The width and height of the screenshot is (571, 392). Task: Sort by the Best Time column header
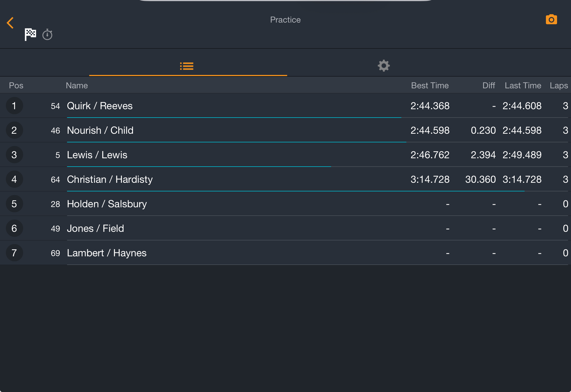coord(430,85)
